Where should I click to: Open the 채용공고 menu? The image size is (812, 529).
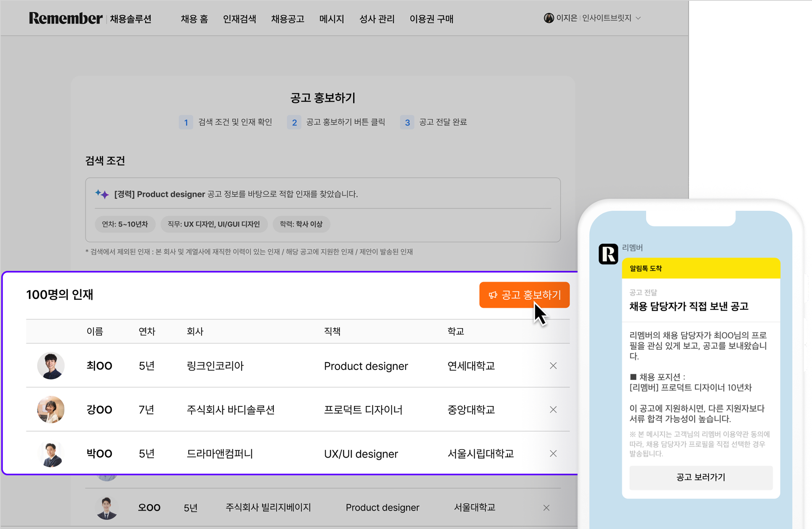point(288,19)
